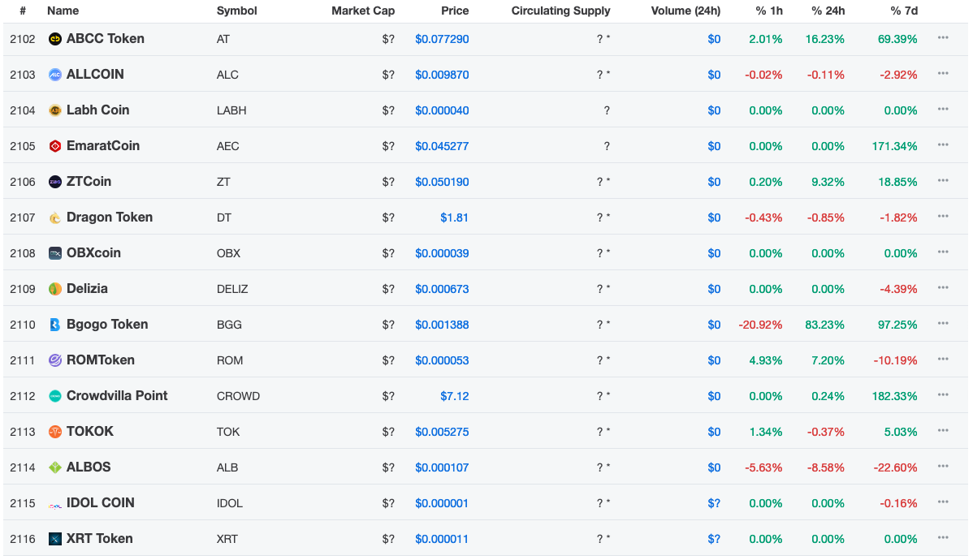Open the more-options menu for ALLCOIN
The width and height of the screenshot is (973, 560).
pos(943,73)
